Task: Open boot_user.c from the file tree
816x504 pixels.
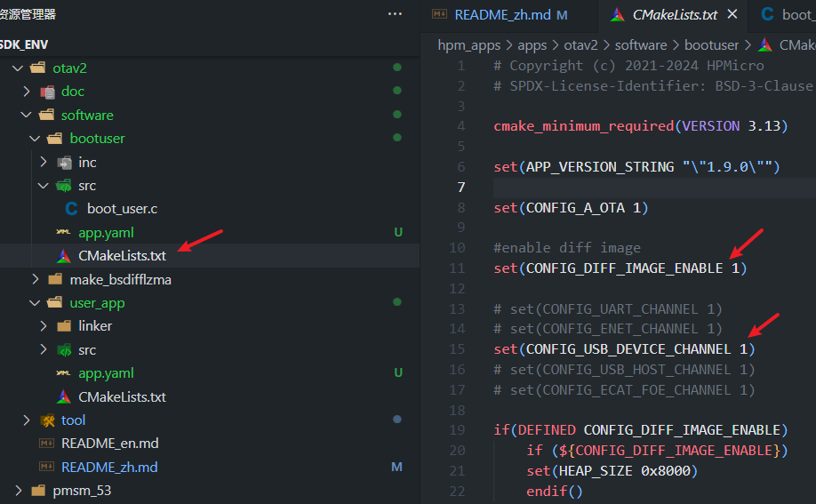Action: coord(122,209)
